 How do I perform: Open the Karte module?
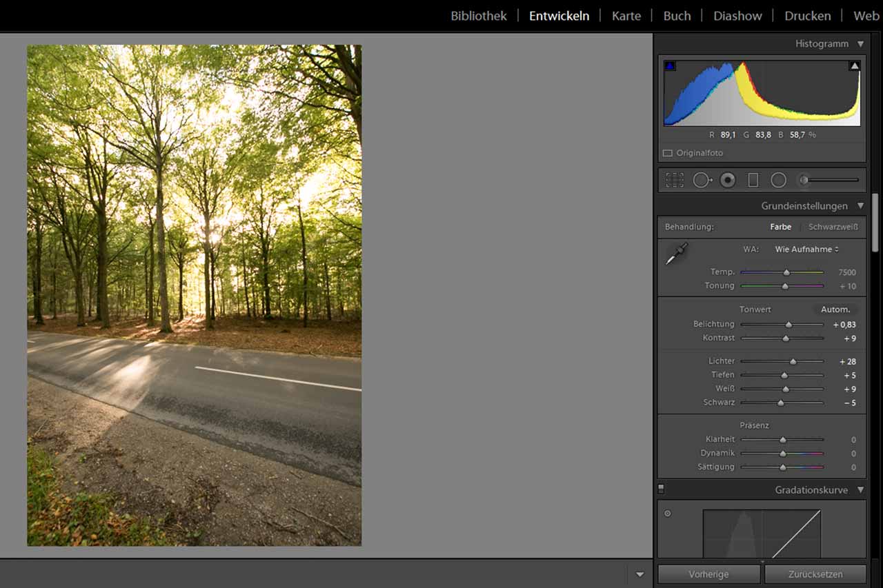coord(626,16)
